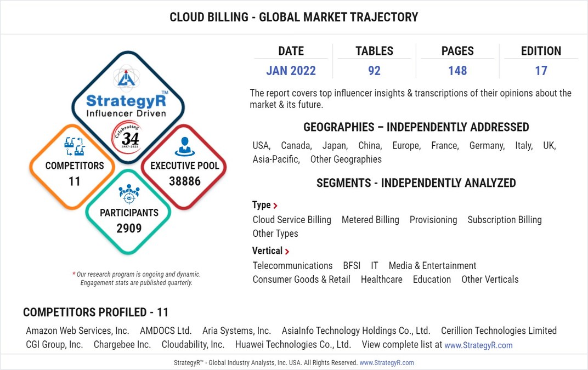Screen dimensions: 588x370
Task: Select Cloud Service Billing type
Action: (x=292, y=220)
